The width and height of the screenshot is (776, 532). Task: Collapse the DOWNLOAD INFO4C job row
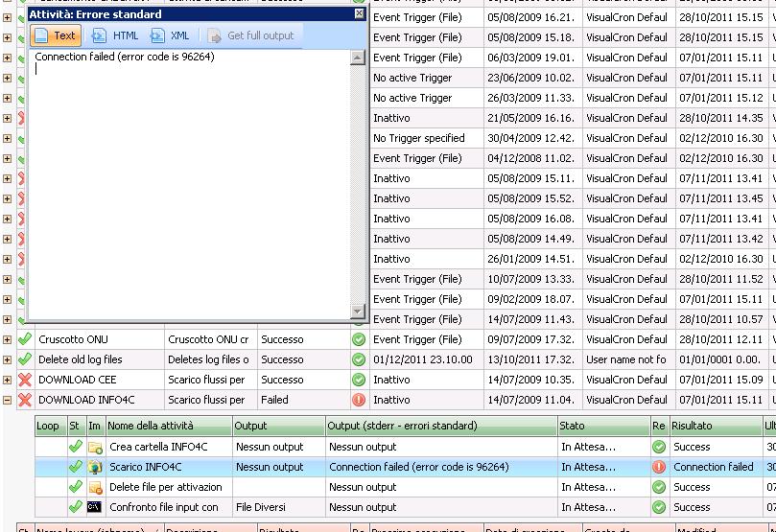point(8,400)
